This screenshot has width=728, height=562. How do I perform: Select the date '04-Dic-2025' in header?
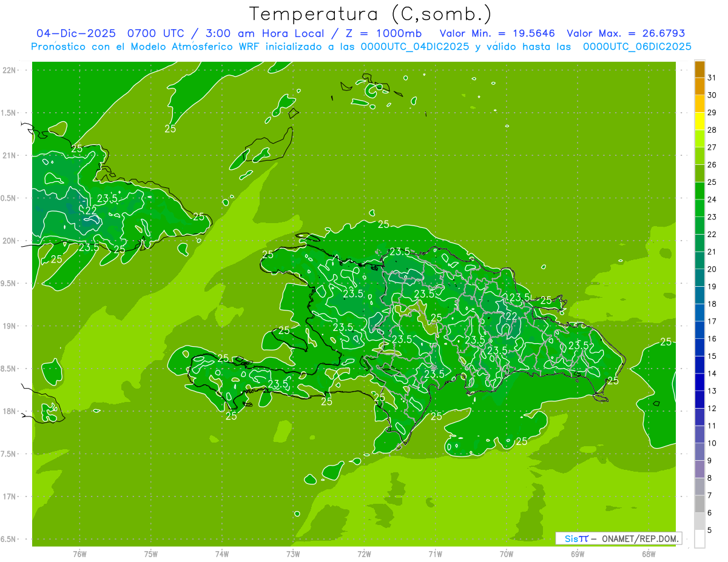pos(77,33)
